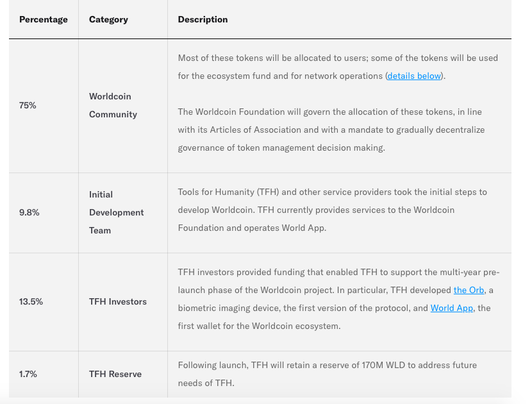Select the Worldcoin Community category cell

click(113, 105)
